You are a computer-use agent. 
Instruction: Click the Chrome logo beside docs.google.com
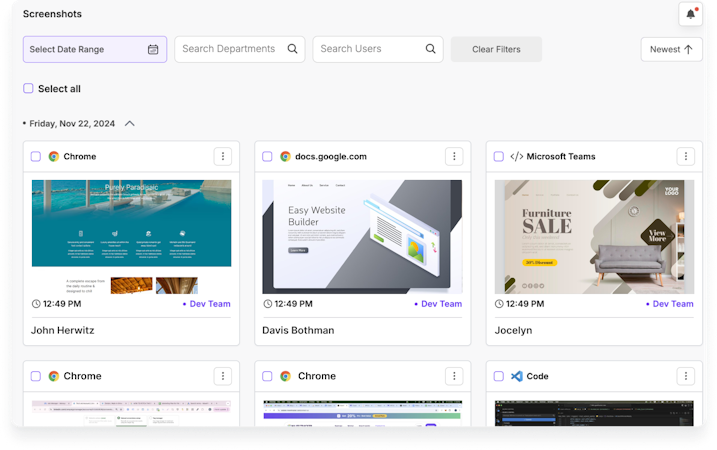pos(285,156)
